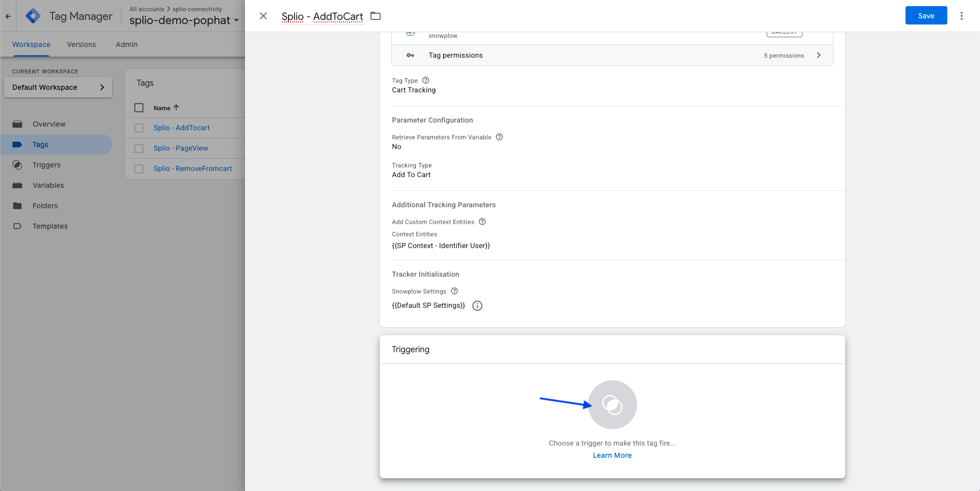Click the Overview sidebar icon
Screen dimensions: 980x491
coord(17,124)
